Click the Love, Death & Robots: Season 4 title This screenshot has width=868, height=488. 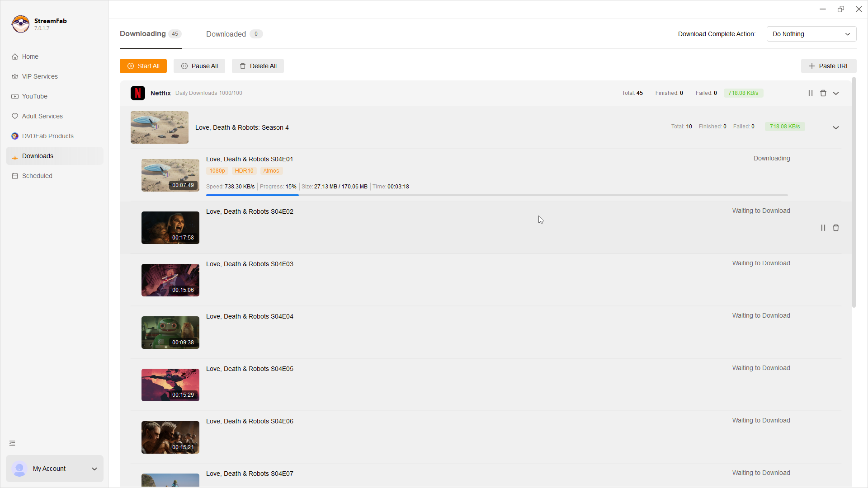pyautogui.click(x=242, y=127)
